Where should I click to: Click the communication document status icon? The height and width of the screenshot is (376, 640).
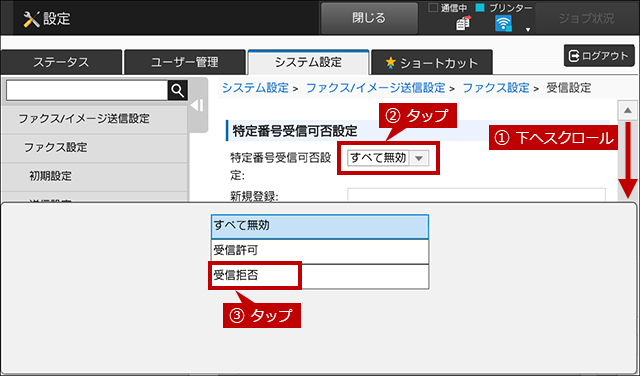coord(463,23)
